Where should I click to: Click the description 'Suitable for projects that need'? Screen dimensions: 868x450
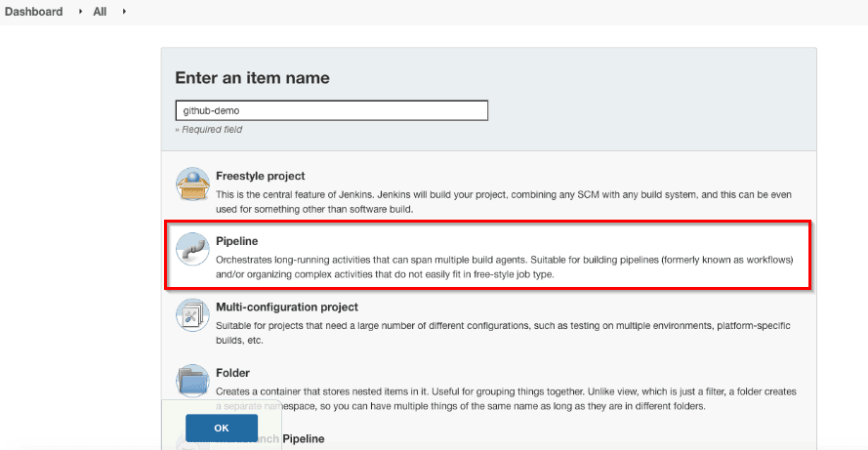503,333
